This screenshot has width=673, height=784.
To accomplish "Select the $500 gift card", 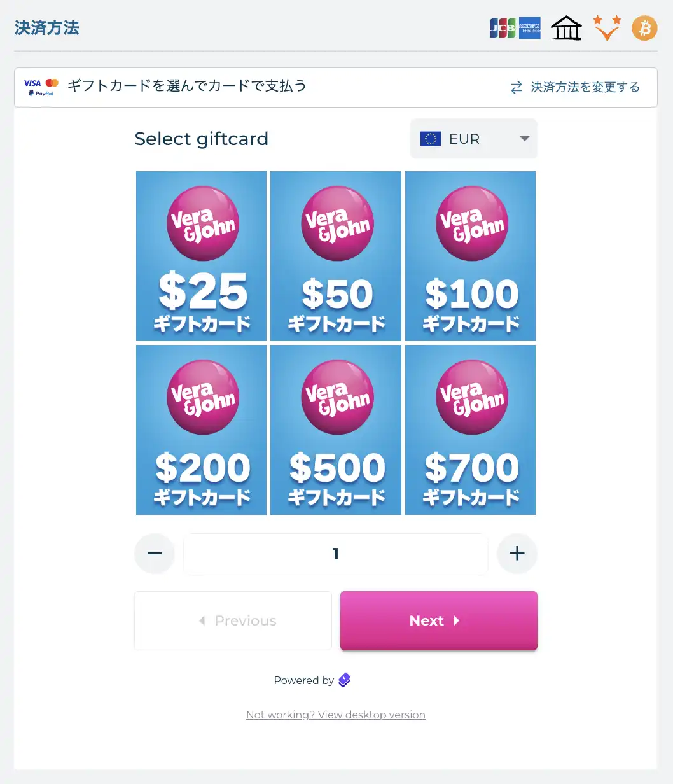I will point(336,430).
